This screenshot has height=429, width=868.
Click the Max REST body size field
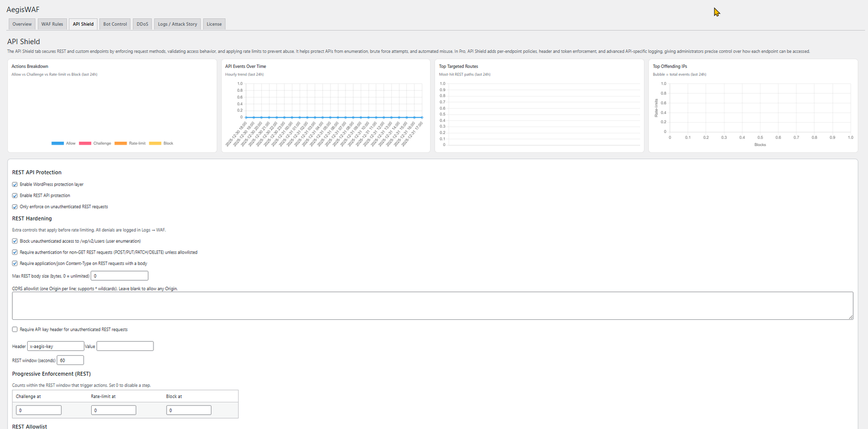(x=119, y=276)
